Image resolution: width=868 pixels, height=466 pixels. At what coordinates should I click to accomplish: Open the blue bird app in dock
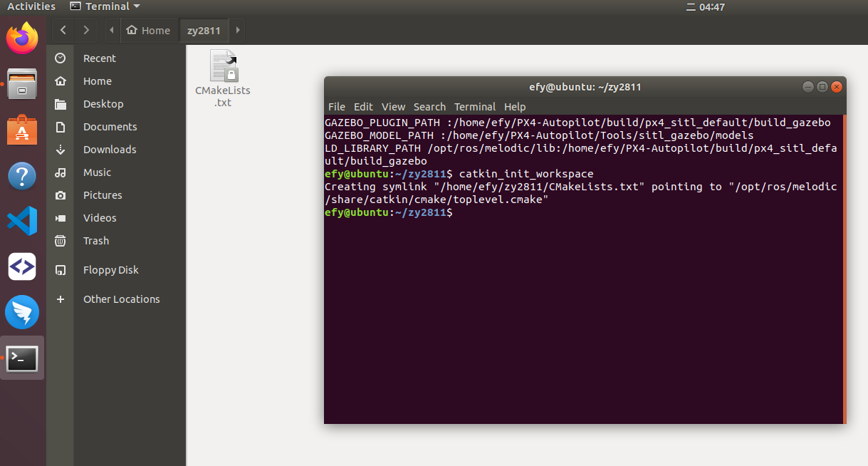tap(22, 313)
